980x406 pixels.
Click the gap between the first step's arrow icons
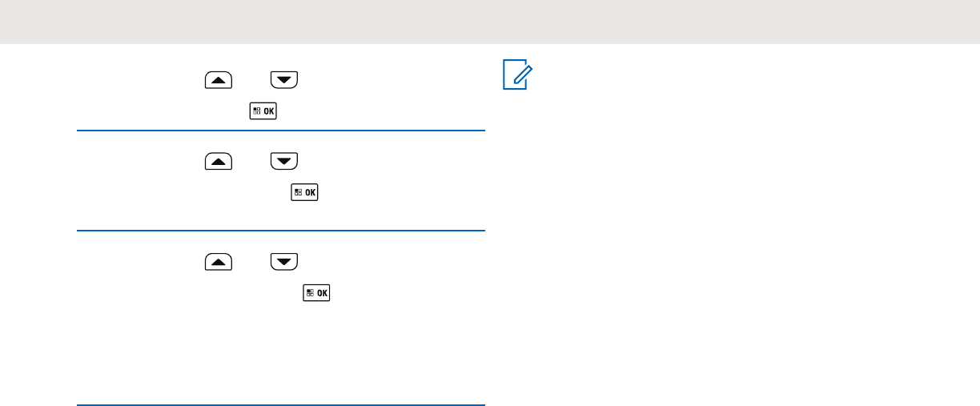tap(251, 79)
